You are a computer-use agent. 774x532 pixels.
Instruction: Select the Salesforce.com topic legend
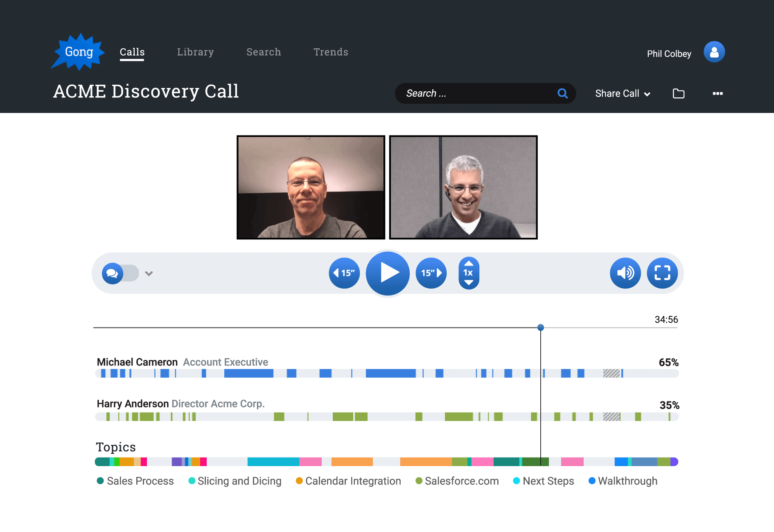point(457,481)
